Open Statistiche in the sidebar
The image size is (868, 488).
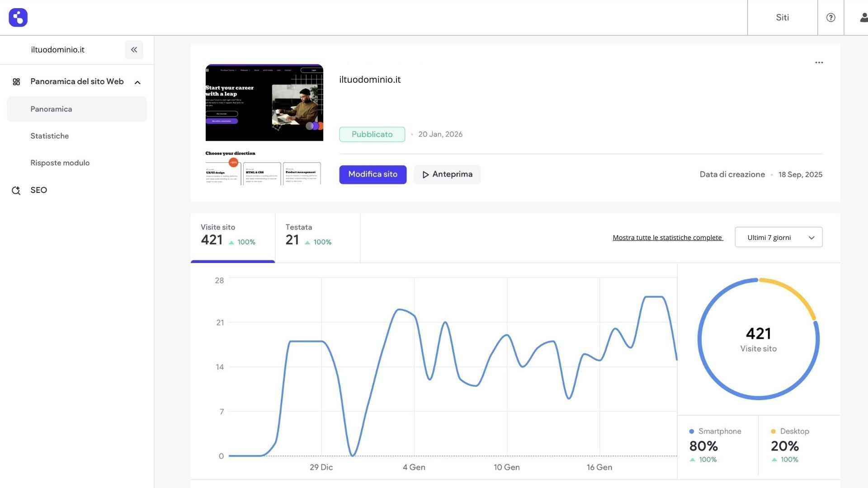point(50,136)
